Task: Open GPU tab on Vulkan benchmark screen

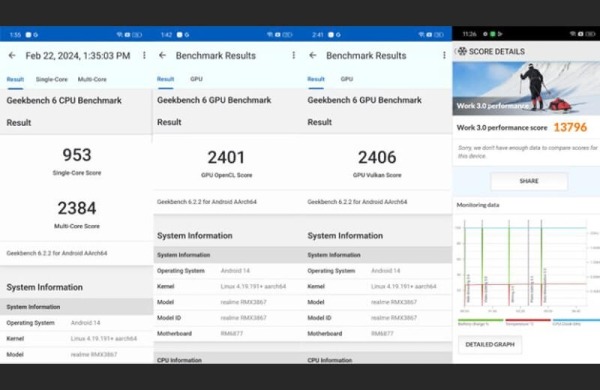Action: coord(347,79)
